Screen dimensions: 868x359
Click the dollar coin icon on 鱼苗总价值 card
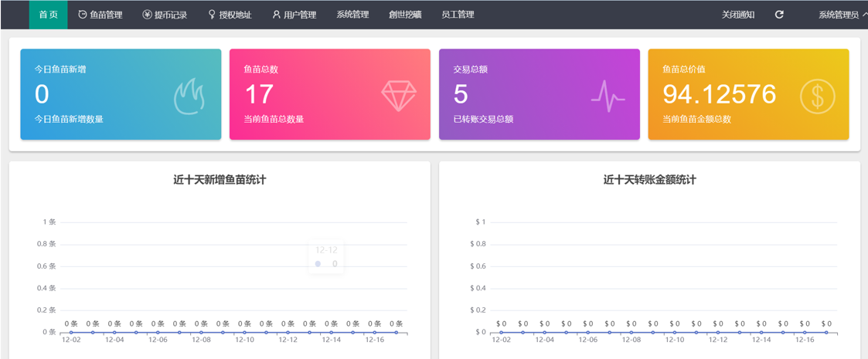click(817, 95)
